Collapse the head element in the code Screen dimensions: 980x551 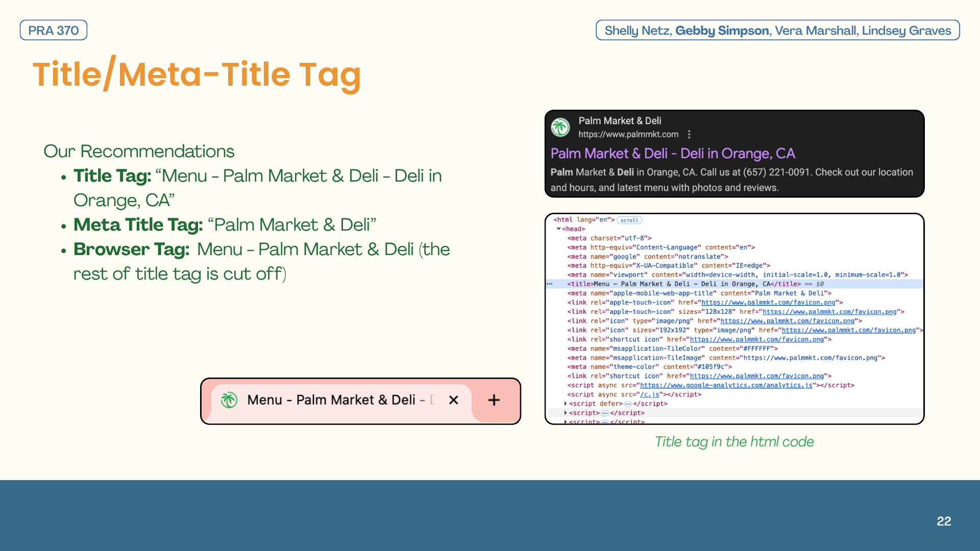559,229
